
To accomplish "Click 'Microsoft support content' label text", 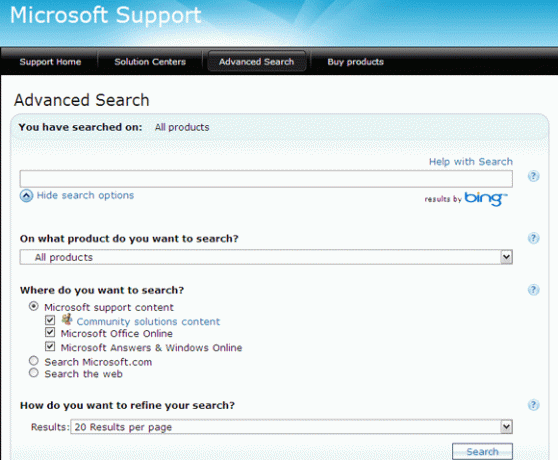I will point(109,307).
